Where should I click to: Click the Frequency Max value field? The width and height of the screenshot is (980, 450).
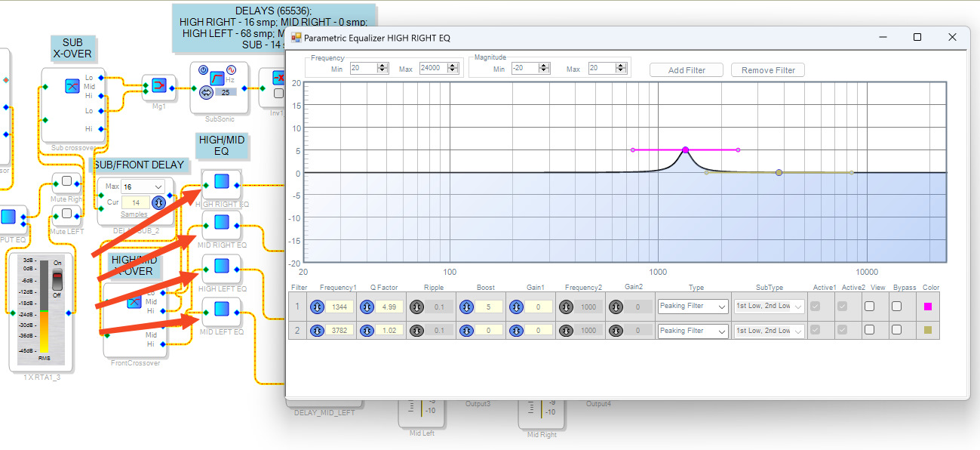point(433,68)
